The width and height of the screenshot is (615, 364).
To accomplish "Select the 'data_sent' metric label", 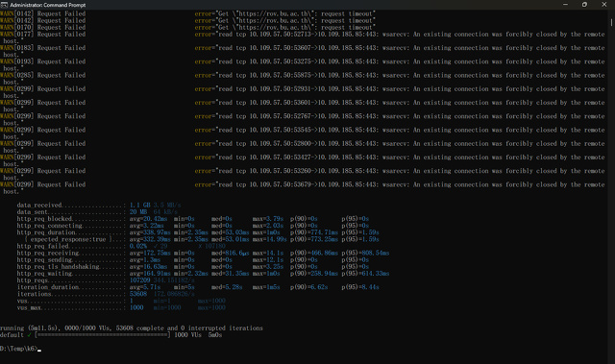I will pyautogui.click(x=32, y=212).
